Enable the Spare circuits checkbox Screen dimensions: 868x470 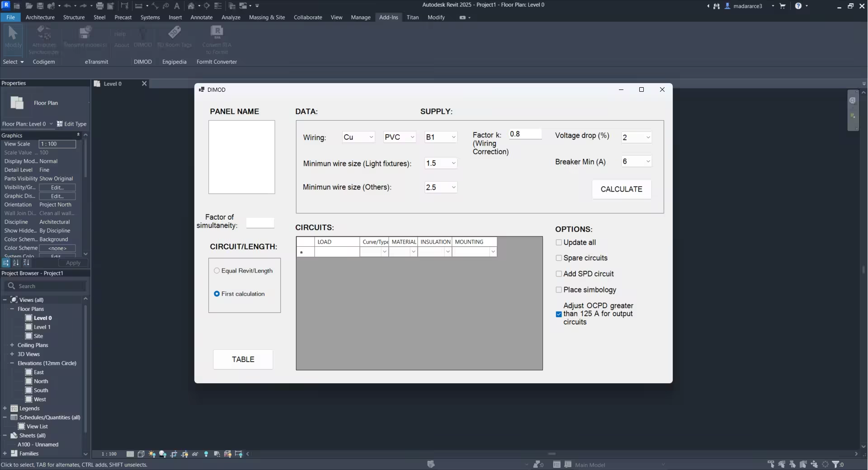tap(559, 258)
